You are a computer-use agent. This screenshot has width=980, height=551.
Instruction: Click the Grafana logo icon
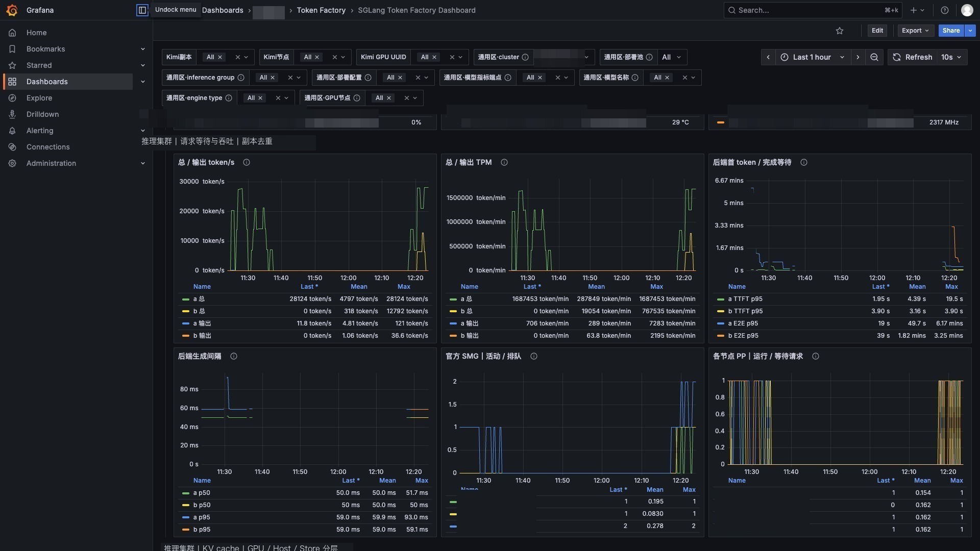coord(12,10)
